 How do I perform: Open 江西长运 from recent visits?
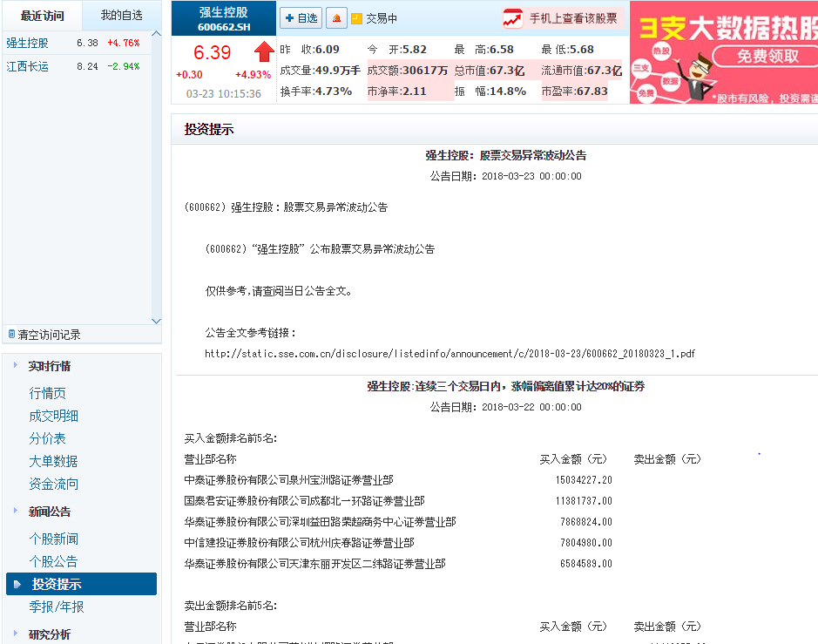[27, 66]
